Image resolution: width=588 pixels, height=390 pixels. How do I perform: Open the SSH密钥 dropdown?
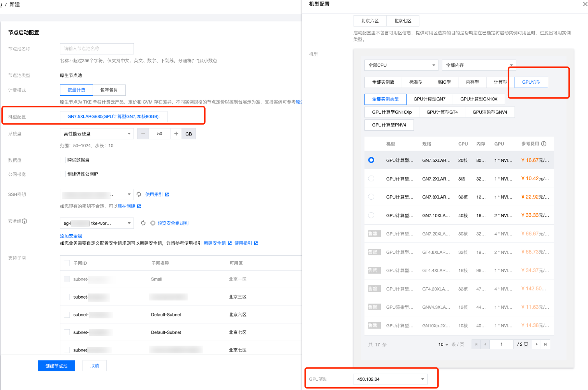pos(97,194)
